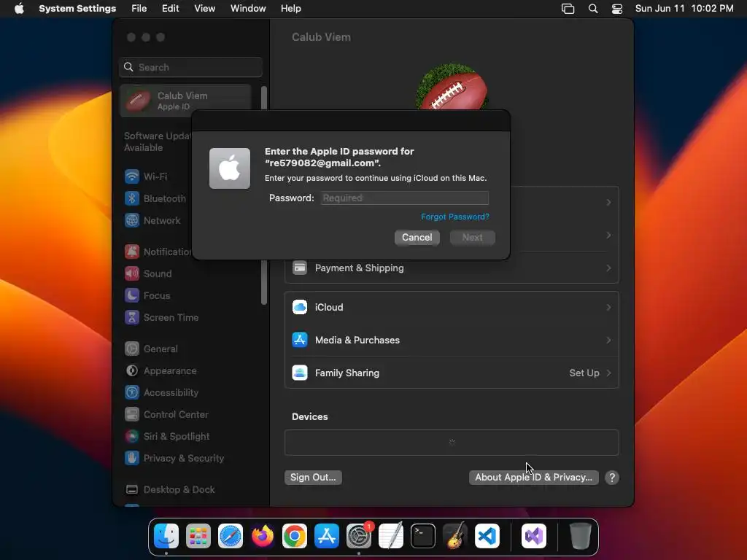This screenshot has height=560, width=747.
Task: Expand the iCloud row chevron
Action: tap(608, 307)
